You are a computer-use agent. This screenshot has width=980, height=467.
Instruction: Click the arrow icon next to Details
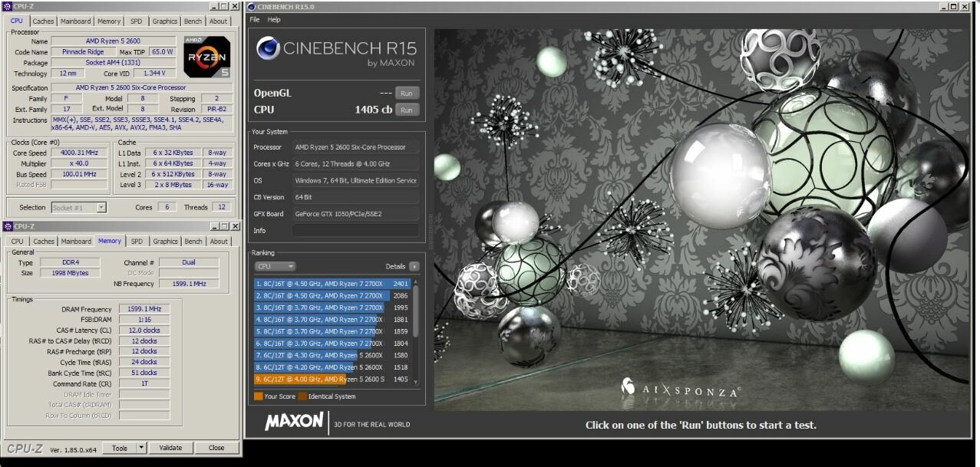point(414,266)
